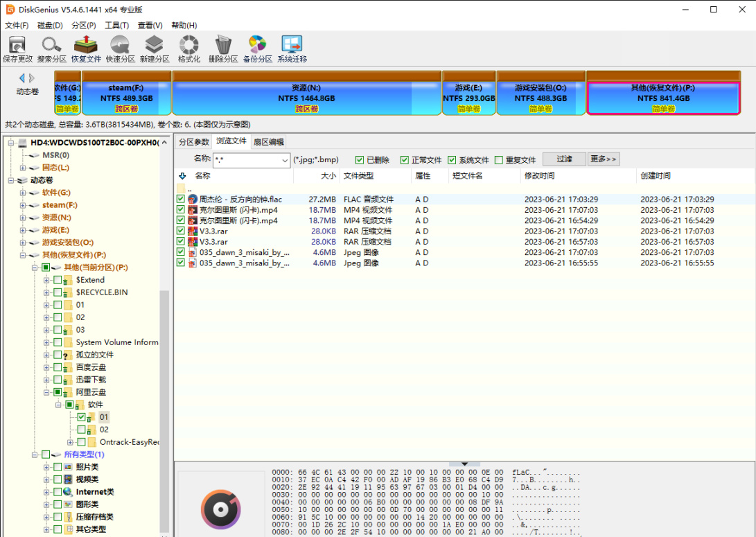Click the Backup Partition (备份分区) toolbar icon
Viewport: 756px width, 537px height.
258,44
